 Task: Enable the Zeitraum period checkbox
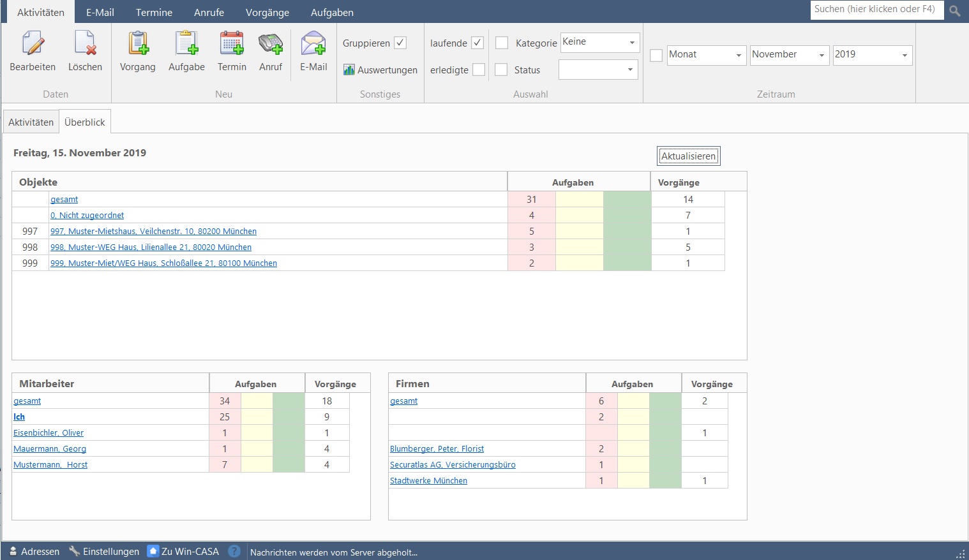[656, 55]
